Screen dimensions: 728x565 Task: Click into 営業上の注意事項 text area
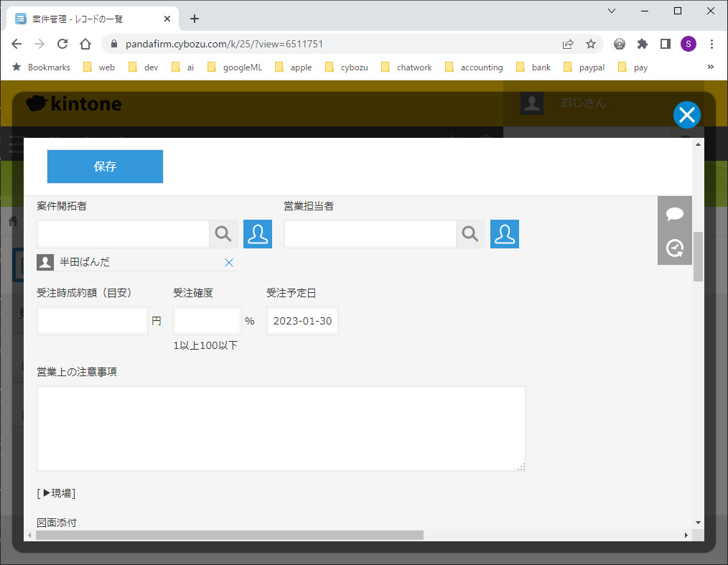click(x=281, y=428)
